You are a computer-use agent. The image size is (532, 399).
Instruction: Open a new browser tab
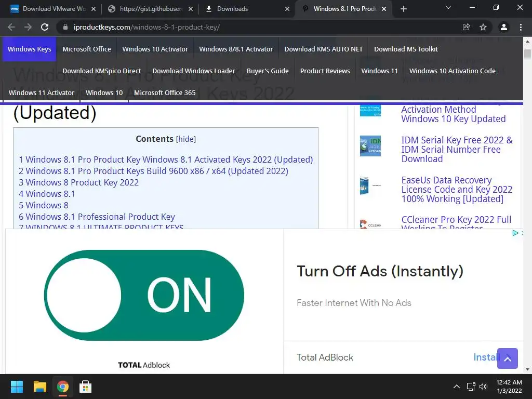coord(403,9)
